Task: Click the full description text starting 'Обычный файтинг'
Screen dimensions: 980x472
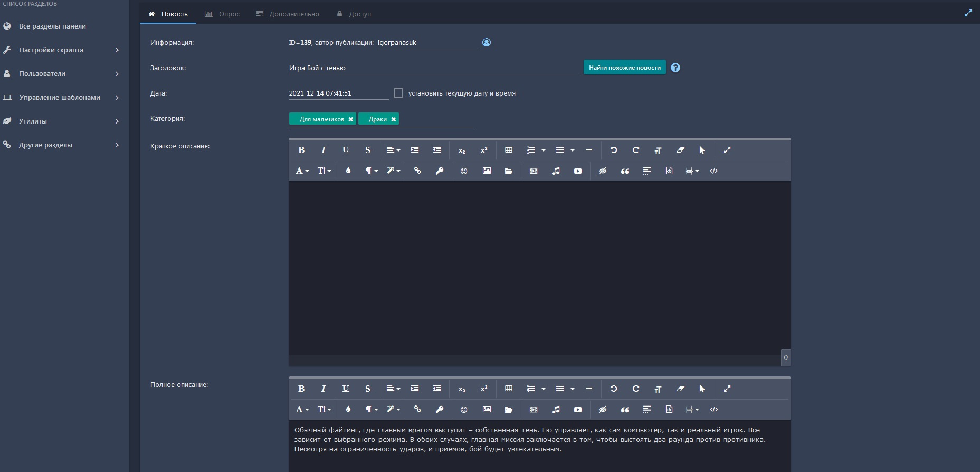Action: 530,440
